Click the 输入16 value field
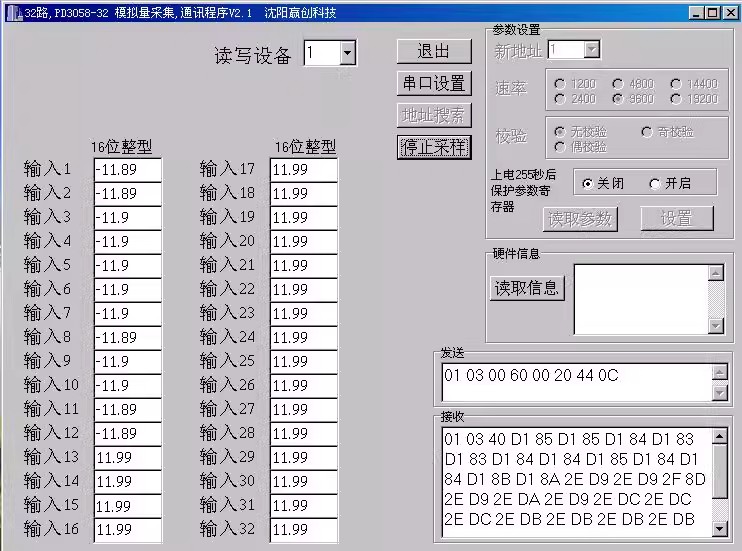742x551 pixels. (x=128, y=529)
